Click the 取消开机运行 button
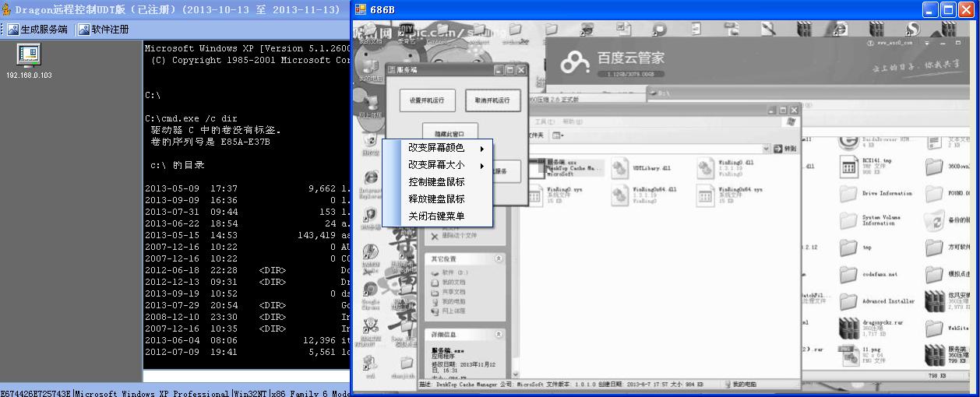Viewport: 980px width, 397px height. coord(493,100)
